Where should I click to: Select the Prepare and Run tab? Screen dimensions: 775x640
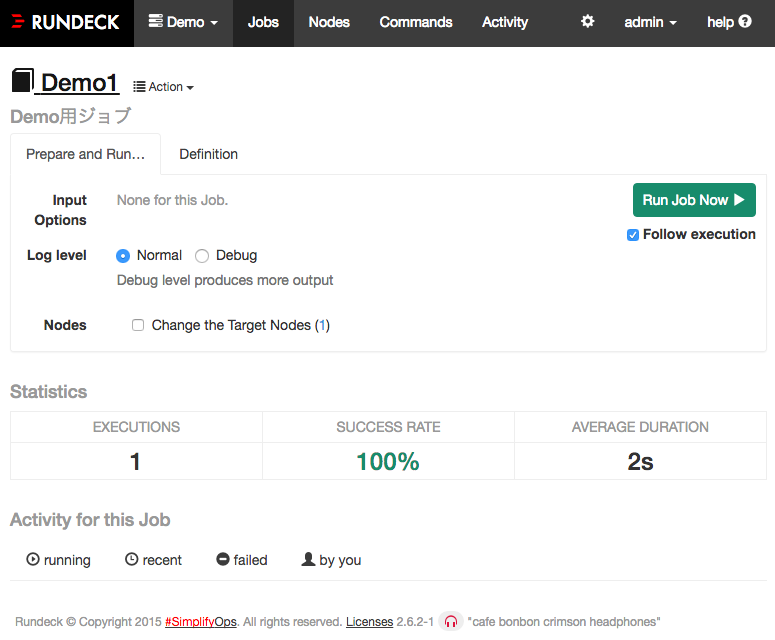point(86,154)
